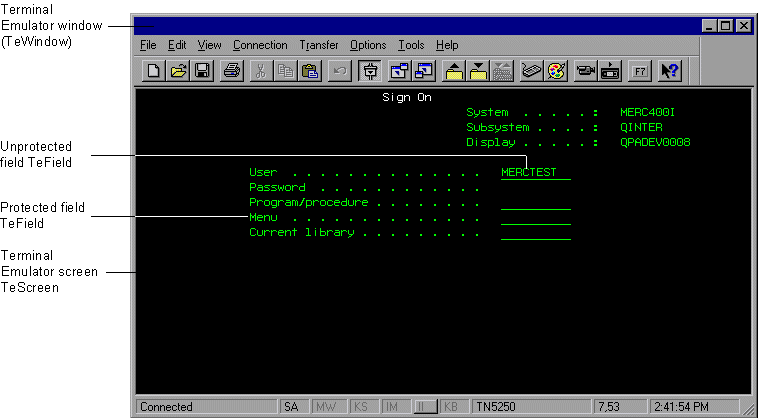Save the session with the floppy disk icon
758x418 pixels.
click(201, 71)
